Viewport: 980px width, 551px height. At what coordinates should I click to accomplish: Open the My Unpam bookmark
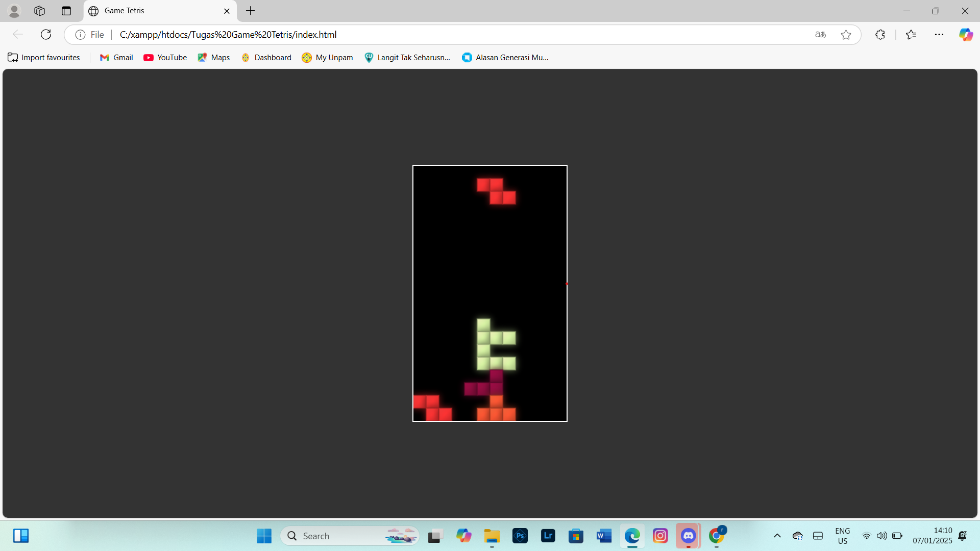(327, 58)
